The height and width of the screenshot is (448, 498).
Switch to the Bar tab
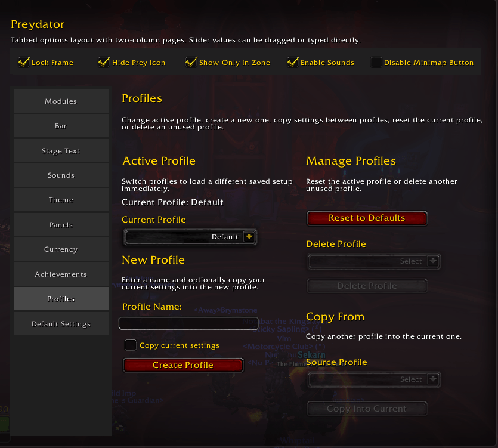coord(61,126)
